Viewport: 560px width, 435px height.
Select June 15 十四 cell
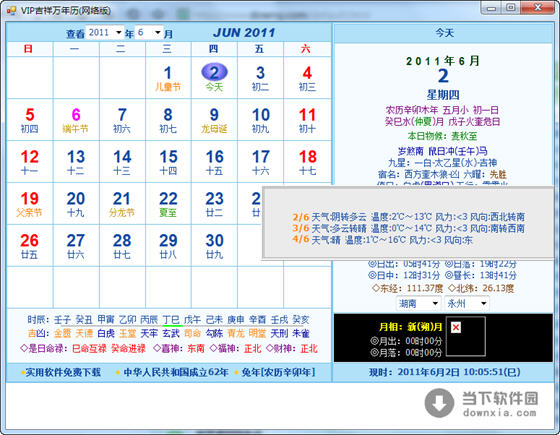click(x=168, y=162)
